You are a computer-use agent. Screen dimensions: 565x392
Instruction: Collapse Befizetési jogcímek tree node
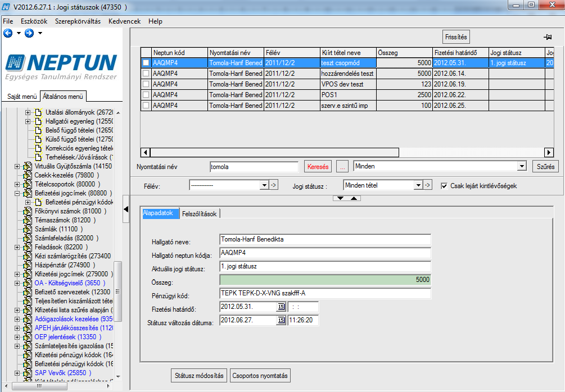(17, 193)
